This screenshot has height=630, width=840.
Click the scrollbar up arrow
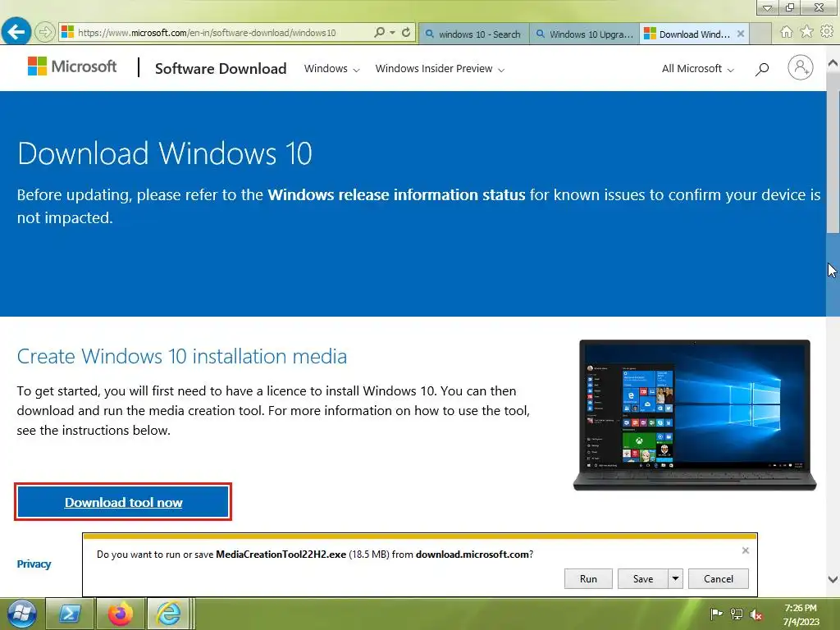tap(833, 62)
